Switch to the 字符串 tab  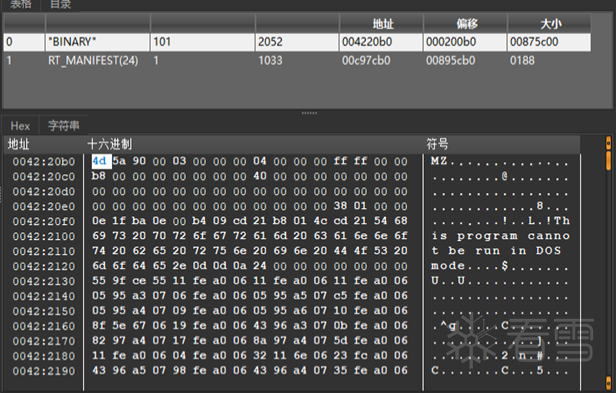[x=63, y=126]
